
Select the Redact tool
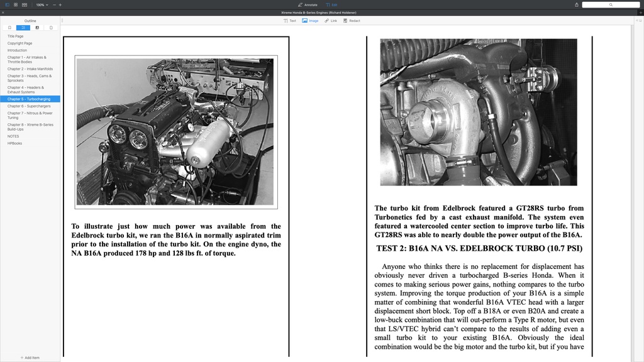point(350,20)
